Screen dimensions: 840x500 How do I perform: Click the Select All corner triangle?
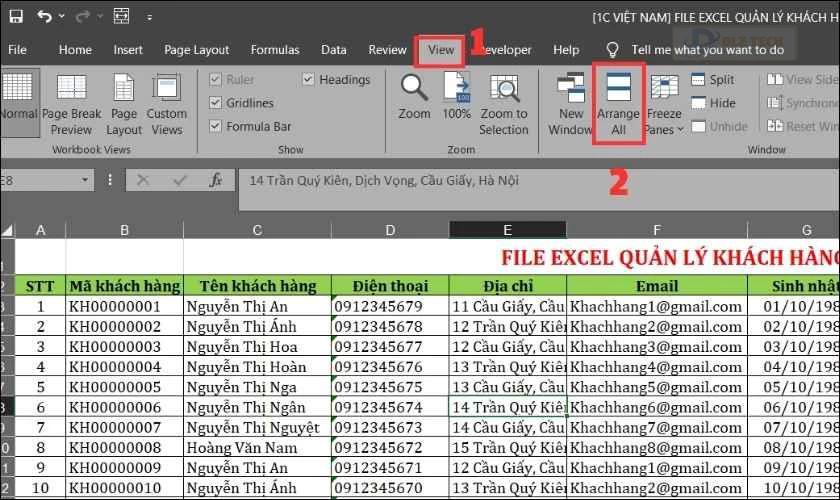coord(7,230)
